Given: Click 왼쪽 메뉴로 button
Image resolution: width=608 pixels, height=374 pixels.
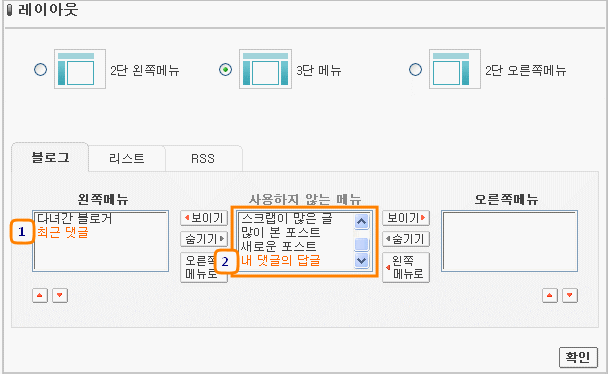Looking at the screenshot, I should (406, 267).
